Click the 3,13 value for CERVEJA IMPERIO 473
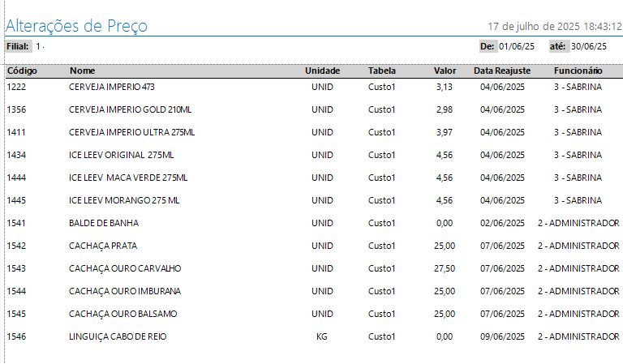 click(x=444, y=87)
